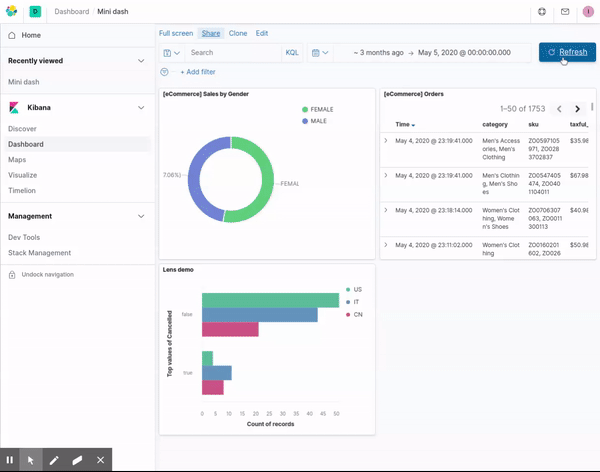Click the Add filter link
The width and height of the screenshot is (600, 472).
[198, 72]
